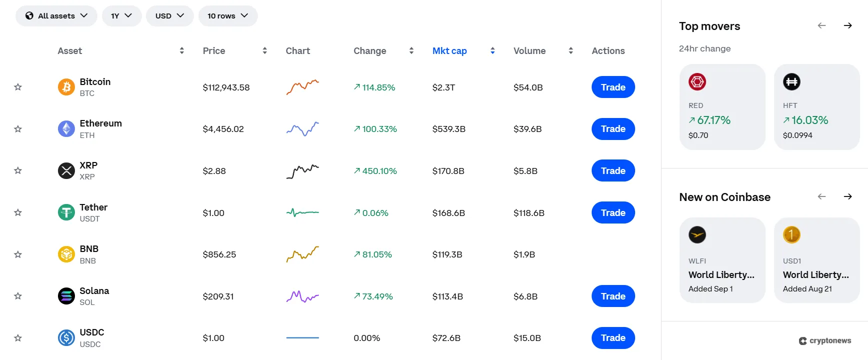The height and width of the screenshot is (360, 868).
Task: Click the Volume column header
Action: (x=530, y=51)
